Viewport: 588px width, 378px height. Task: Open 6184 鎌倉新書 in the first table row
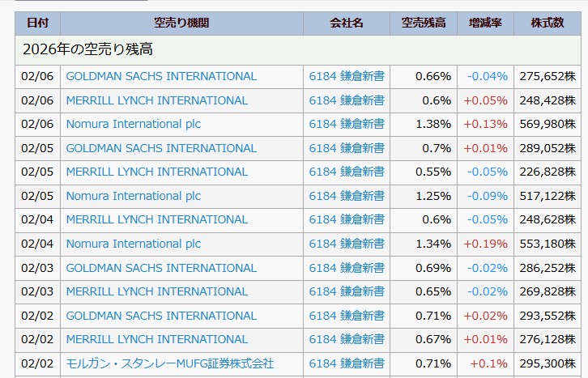click(x=347, y=76)
